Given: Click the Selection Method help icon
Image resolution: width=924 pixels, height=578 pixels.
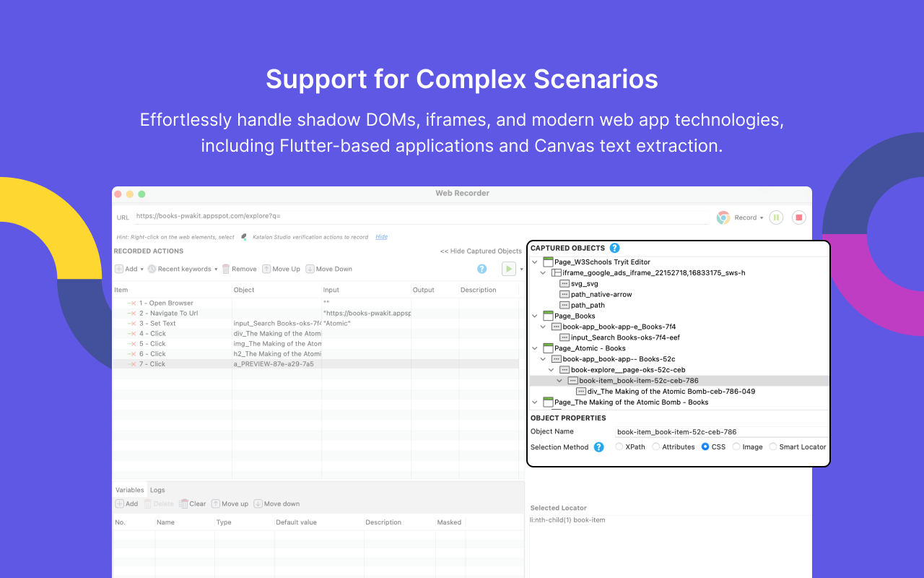Looking at the screenshot, I should pos(598,447).
